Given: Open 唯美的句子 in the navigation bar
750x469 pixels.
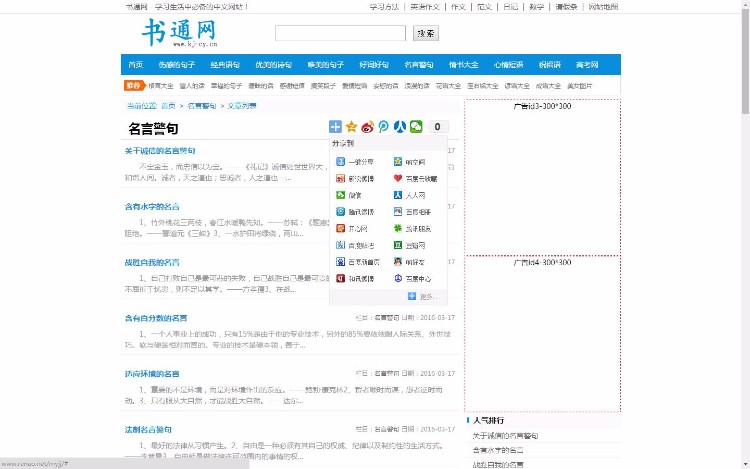Looking at the screenshot, I should pos(325,65).
